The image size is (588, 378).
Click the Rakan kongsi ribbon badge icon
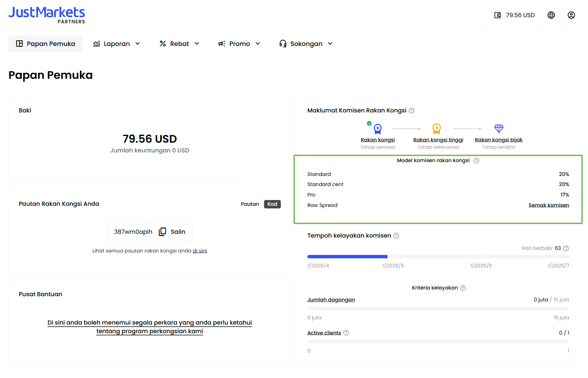coord(378,129)
